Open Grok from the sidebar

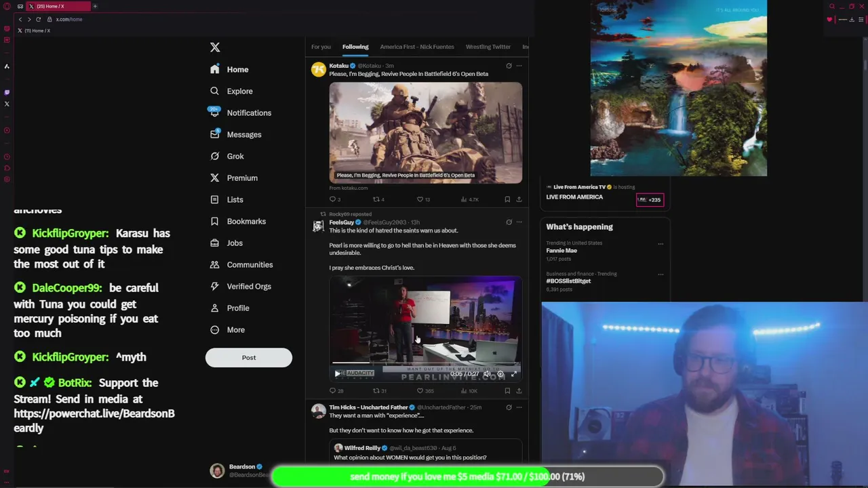(226, 156)
